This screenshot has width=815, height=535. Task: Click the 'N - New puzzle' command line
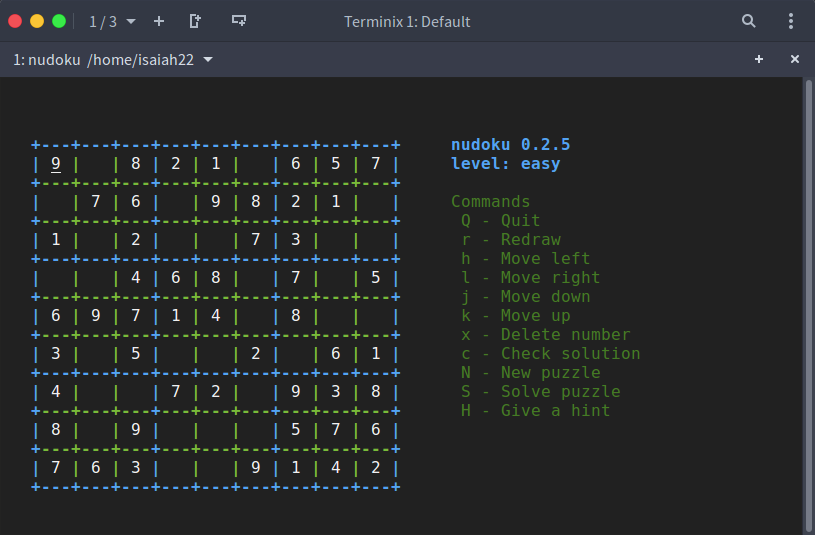(531, 373)
